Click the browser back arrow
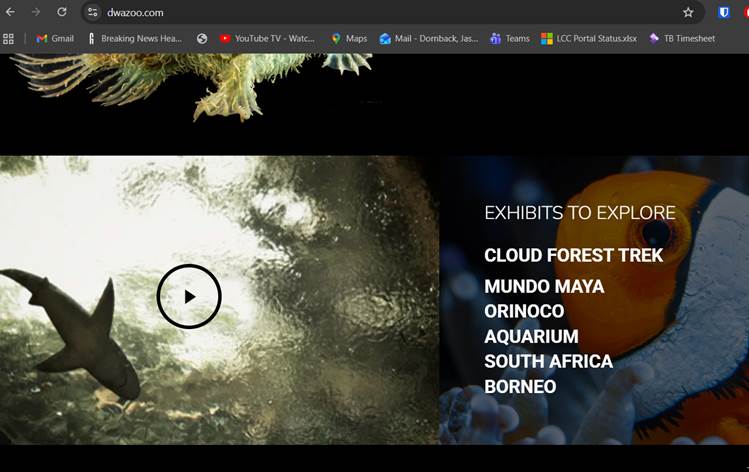The width and height of the screenshot is (749, 472). pyautogui.click(x=10, y=12)
